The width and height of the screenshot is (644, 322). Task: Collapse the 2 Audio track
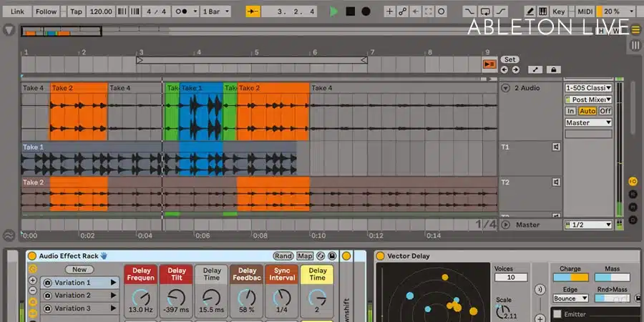click(505, 88)
